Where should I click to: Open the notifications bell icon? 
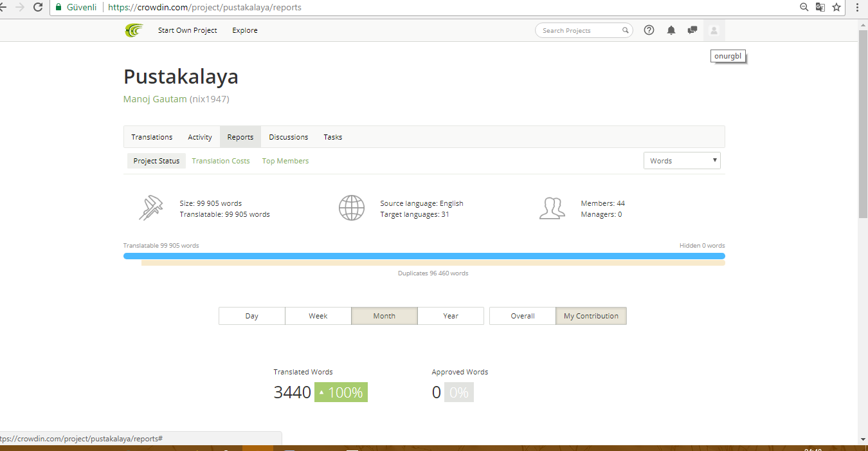tap(671, 30)
